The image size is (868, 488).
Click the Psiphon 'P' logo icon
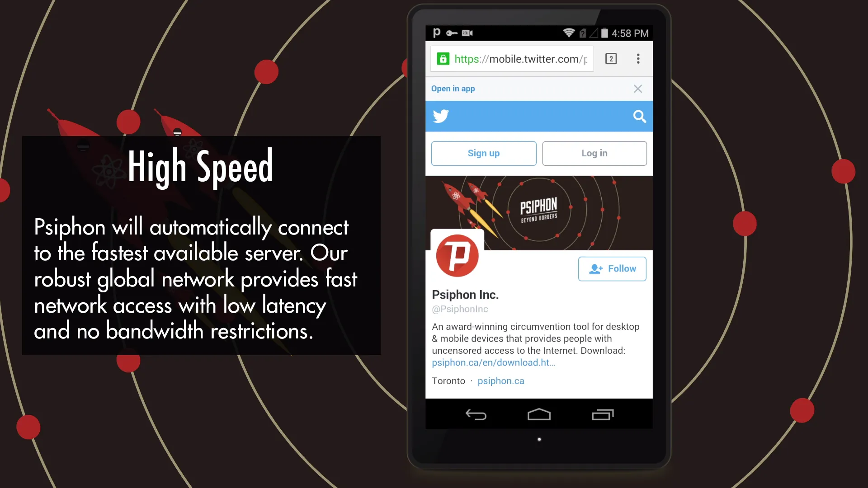[x=457, y=255]
